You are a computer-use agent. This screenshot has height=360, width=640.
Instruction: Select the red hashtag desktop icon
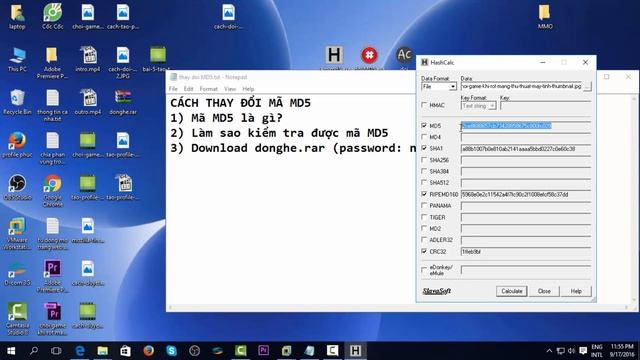369,55
